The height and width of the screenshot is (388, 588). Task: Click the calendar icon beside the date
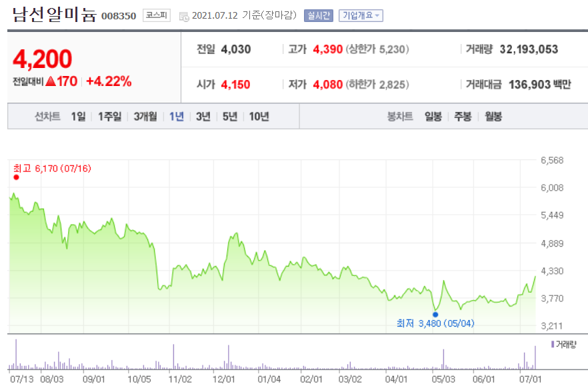point(184,15)
